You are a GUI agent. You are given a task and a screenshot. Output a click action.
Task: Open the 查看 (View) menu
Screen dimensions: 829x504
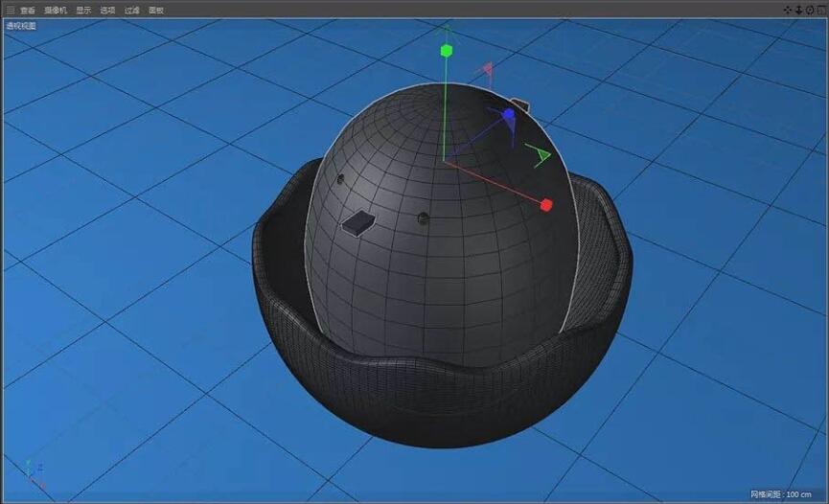click(28, 10)
